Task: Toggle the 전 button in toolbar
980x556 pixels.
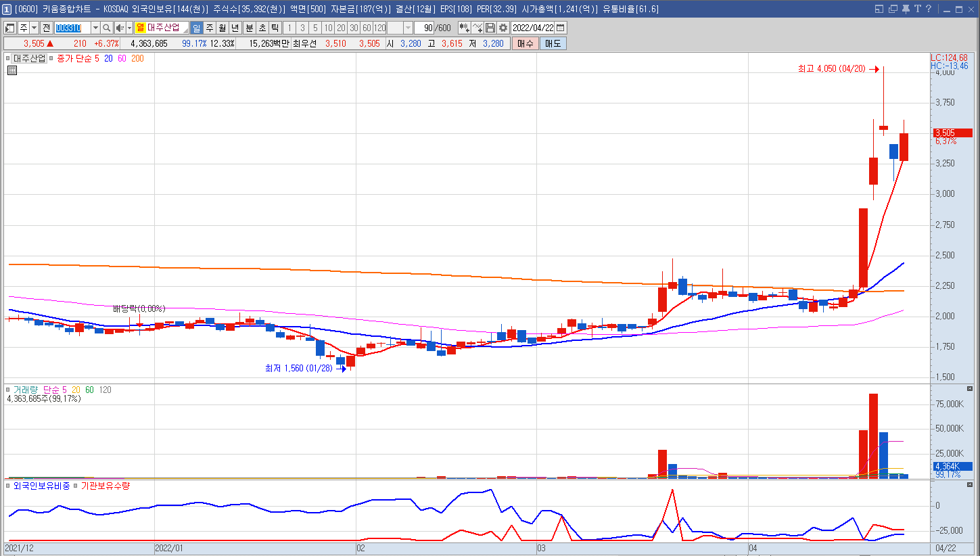Action: (46, 28)
